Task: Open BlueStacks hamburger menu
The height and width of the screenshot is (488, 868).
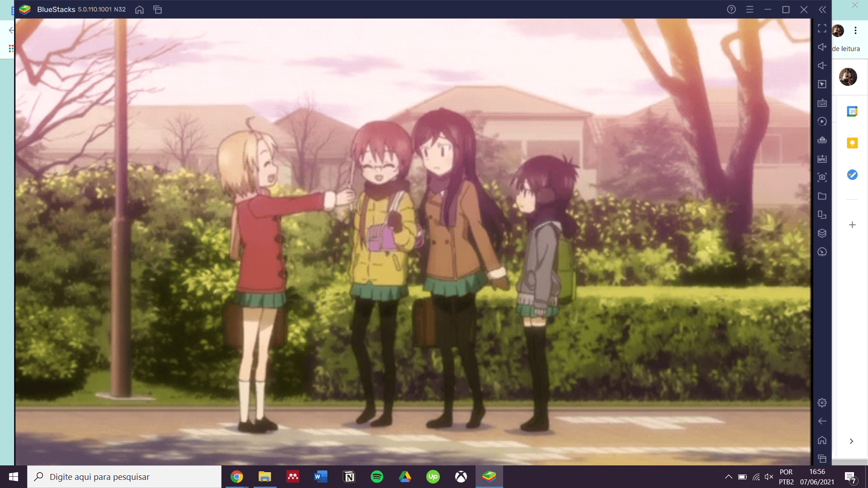Action: tap(750, 9)
